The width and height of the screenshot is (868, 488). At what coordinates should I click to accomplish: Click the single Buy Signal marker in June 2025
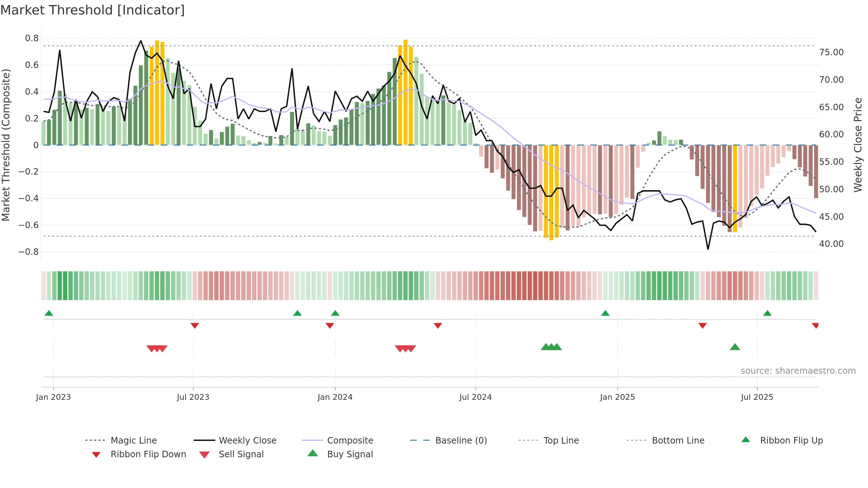click(735, 347)
